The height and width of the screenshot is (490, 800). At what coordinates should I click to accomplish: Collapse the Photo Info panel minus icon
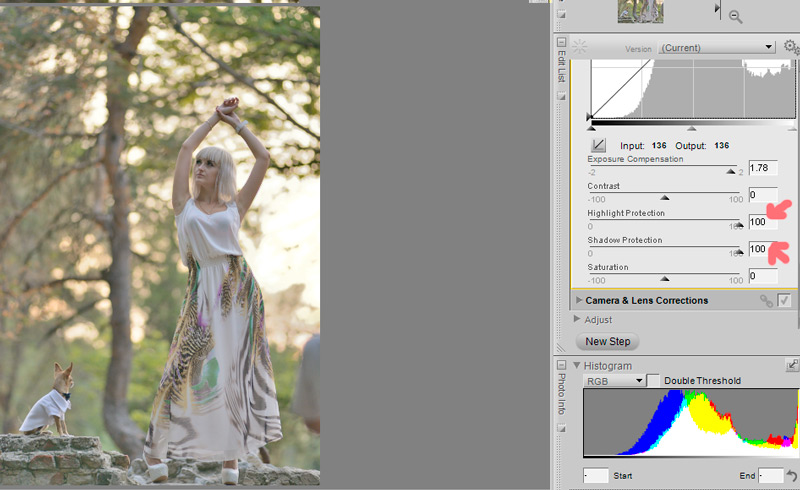[x=561, y=365]
